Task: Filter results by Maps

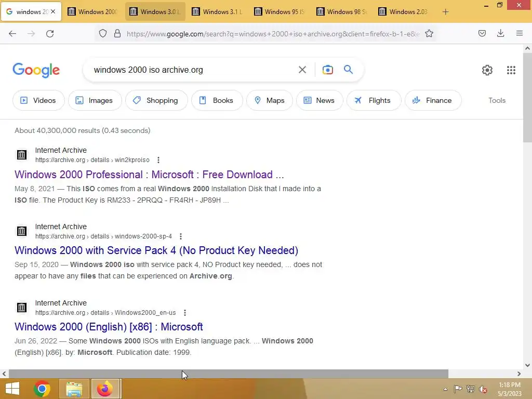Action: [x=270, y=100]
